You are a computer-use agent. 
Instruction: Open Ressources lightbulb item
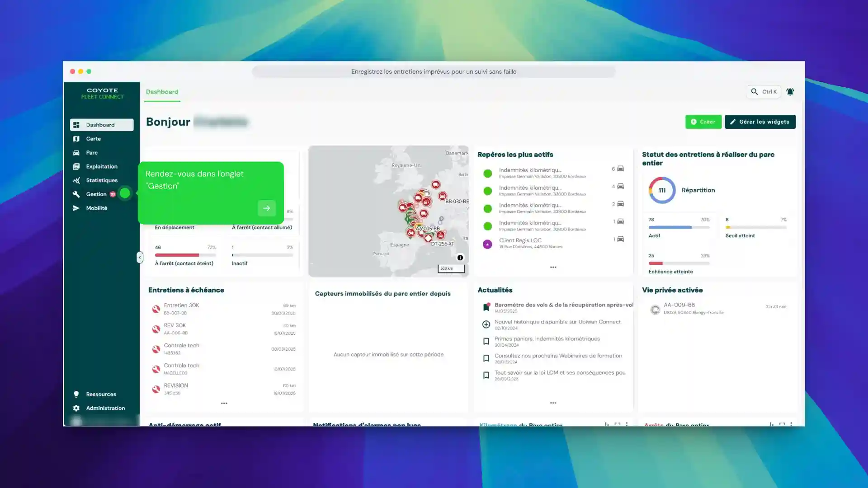click(101, 394)
